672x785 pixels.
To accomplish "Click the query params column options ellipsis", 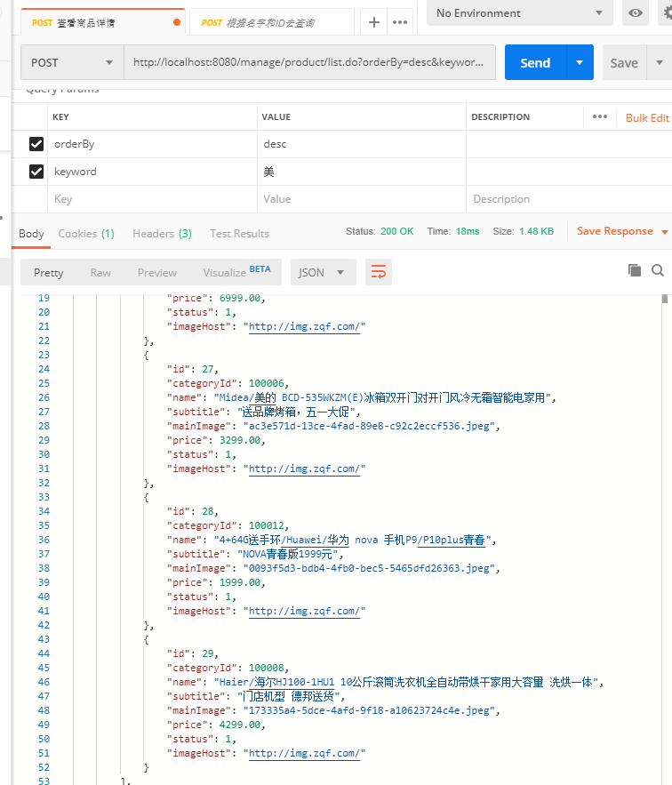I will 599,116.
